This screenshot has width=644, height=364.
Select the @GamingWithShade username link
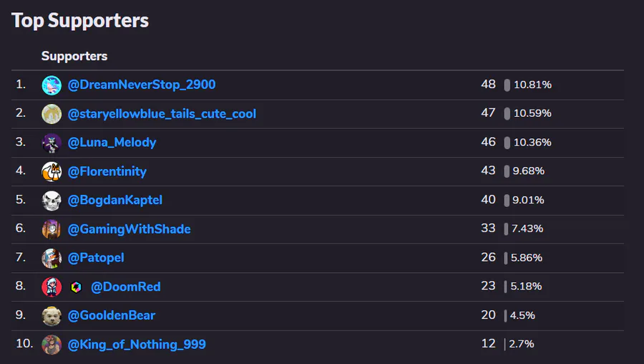(130, 229)
